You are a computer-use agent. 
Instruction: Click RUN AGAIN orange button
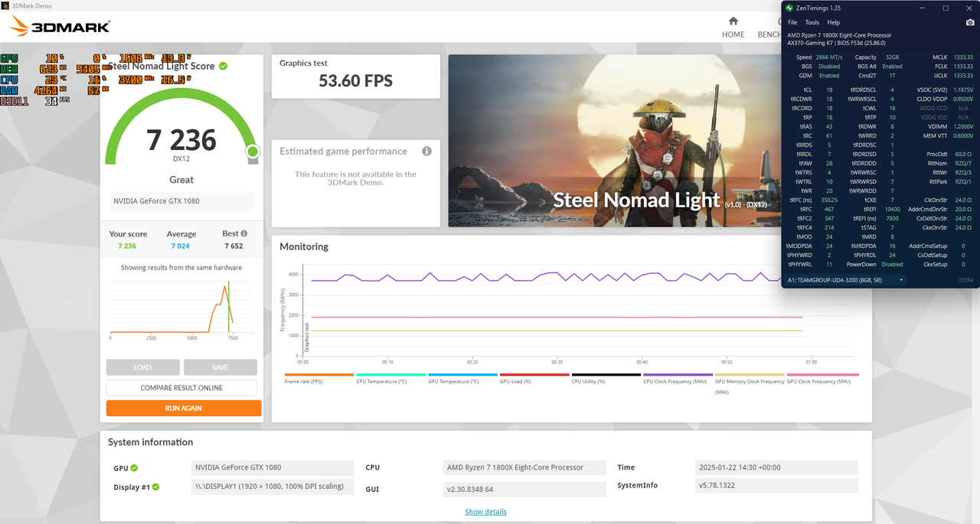pos(184,408)
